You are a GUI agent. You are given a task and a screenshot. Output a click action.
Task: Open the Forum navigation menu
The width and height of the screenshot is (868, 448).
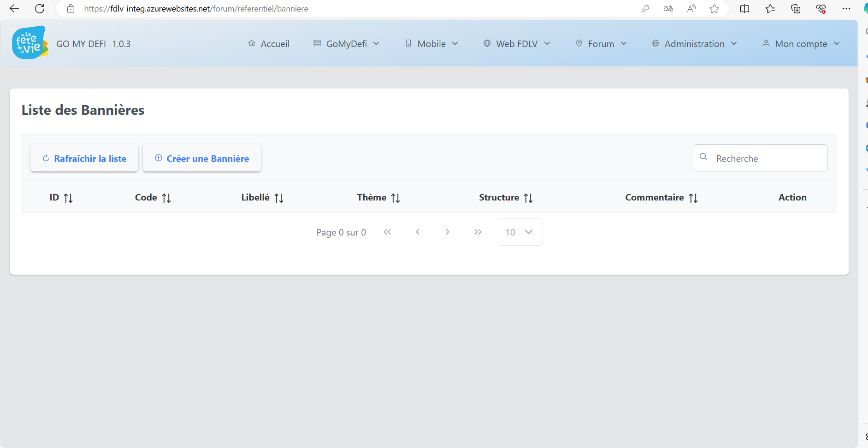[x=601, y=44]
